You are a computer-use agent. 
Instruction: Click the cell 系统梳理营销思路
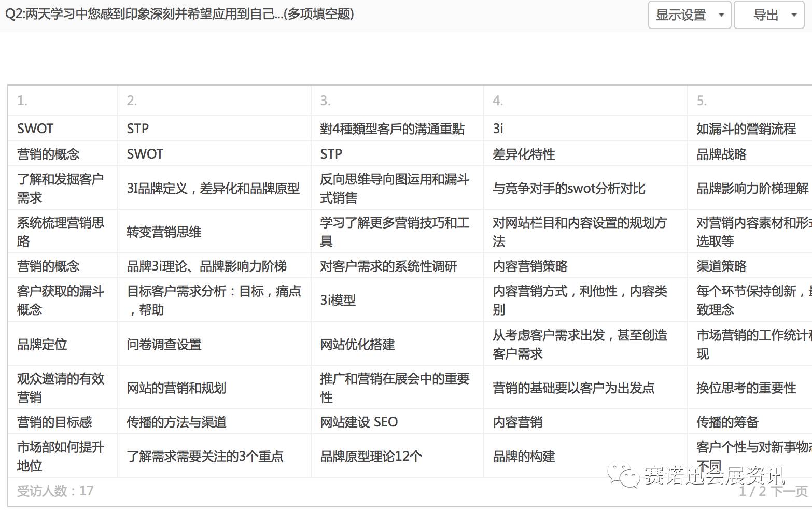[63, 232]
